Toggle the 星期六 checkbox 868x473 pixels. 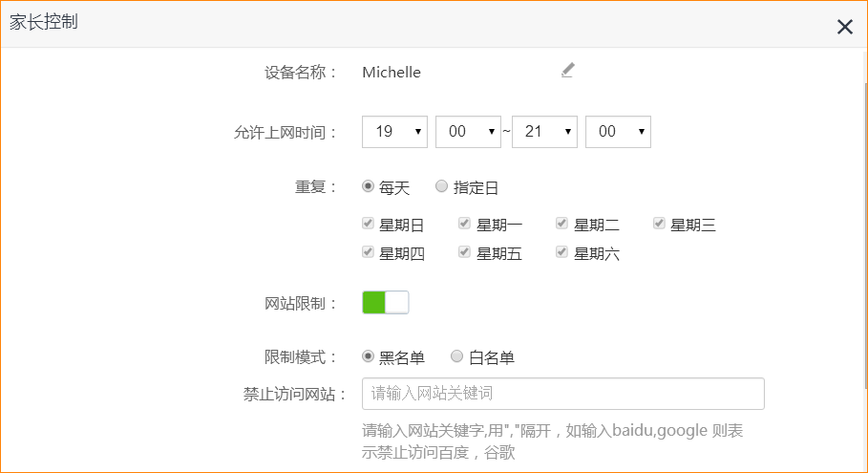click(x=561, y=252)
